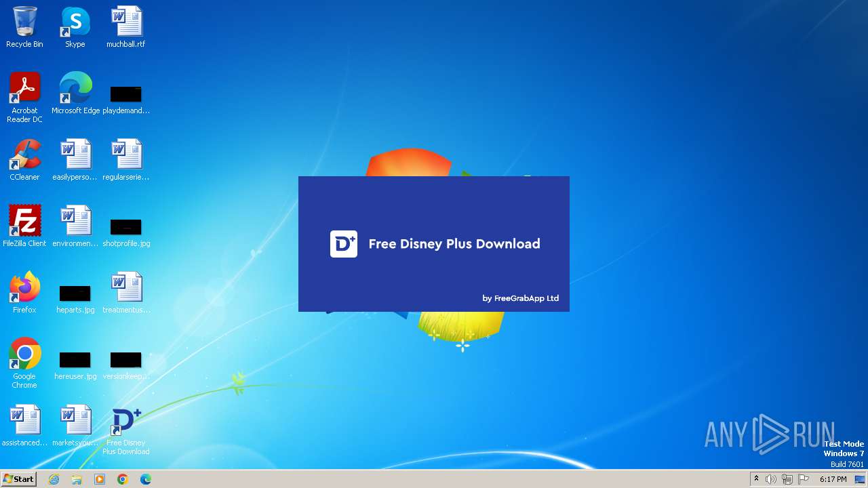Open Chrome from the taskbar

tap(123, 479)
